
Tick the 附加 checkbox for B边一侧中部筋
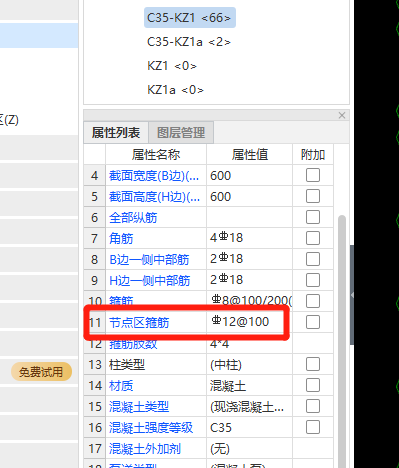tap(313, 259)
